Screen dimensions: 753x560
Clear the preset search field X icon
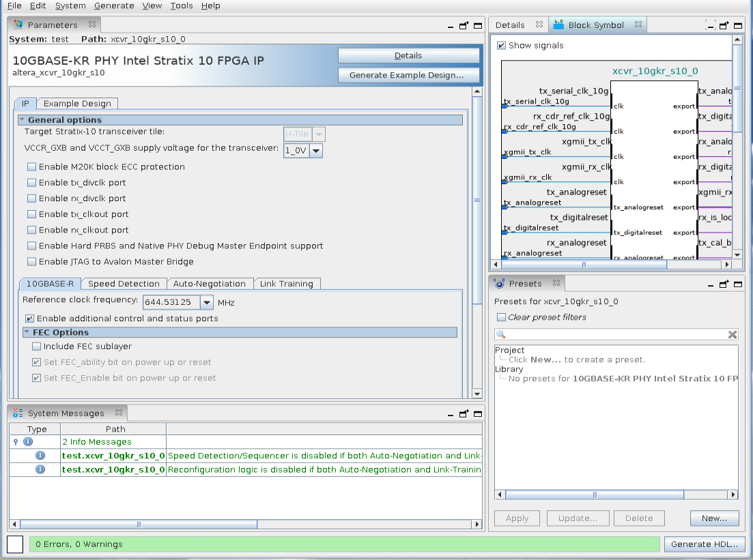click(x=733, y=334)
